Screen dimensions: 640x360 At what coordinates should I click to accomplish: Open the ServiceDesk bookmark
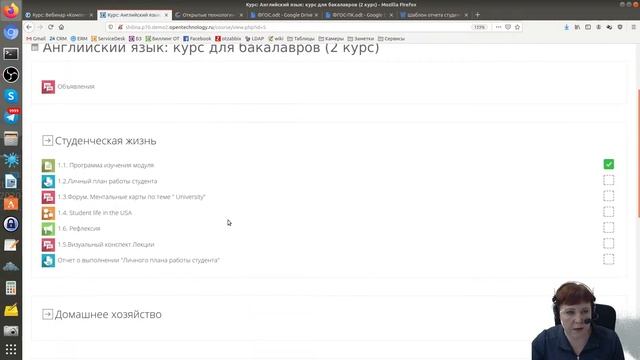tap(108, 39)
